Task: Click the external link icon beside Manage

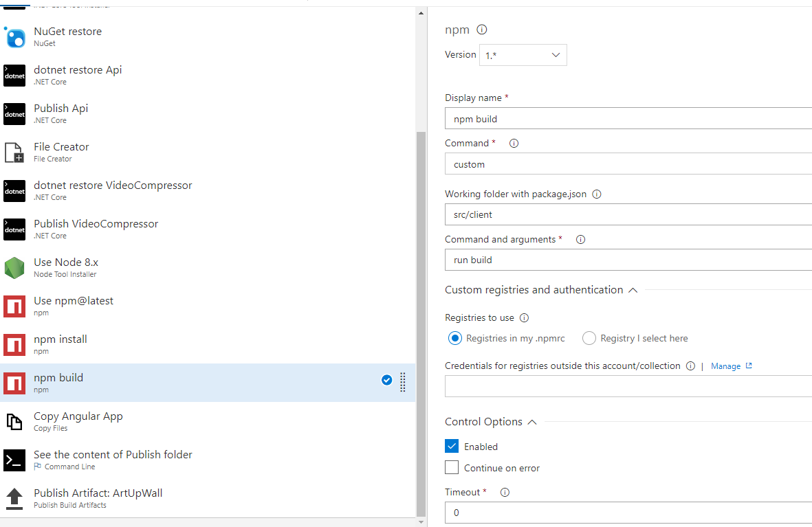Action: pyautogui.click(x=749, y=366)
